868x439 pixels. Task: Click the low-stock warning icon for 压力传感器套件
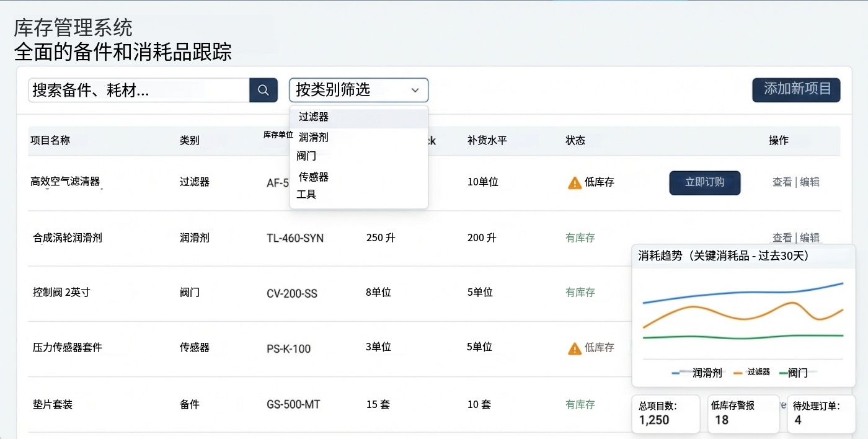pyautogui.click(x=575, y=348)
